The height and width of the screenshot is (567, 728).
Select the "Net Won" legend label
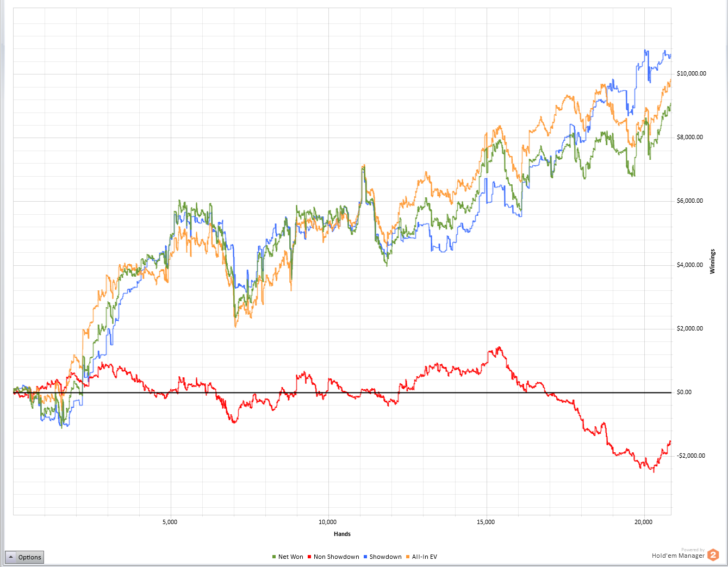click(x=291, y=557)
